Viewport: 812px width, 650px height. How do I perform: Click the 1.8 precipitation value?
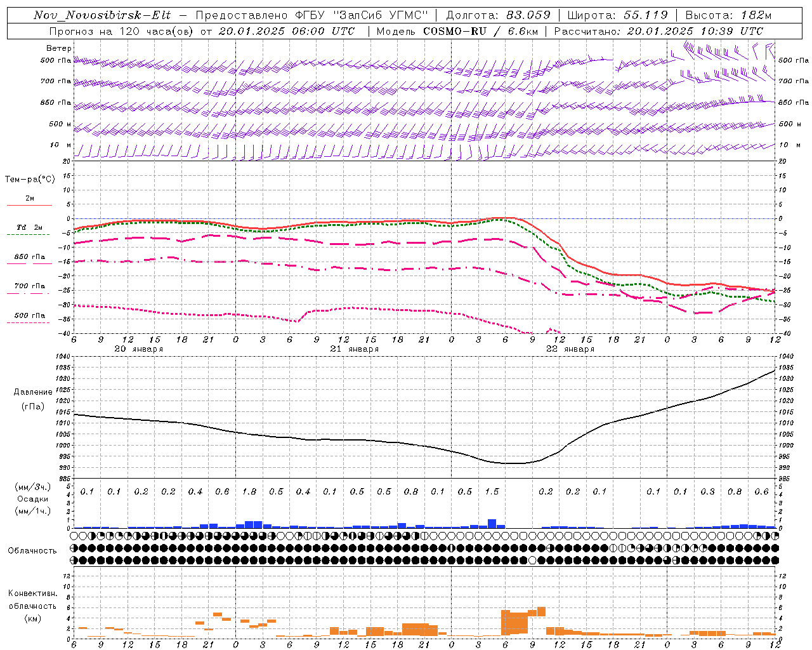pos(249,492)
